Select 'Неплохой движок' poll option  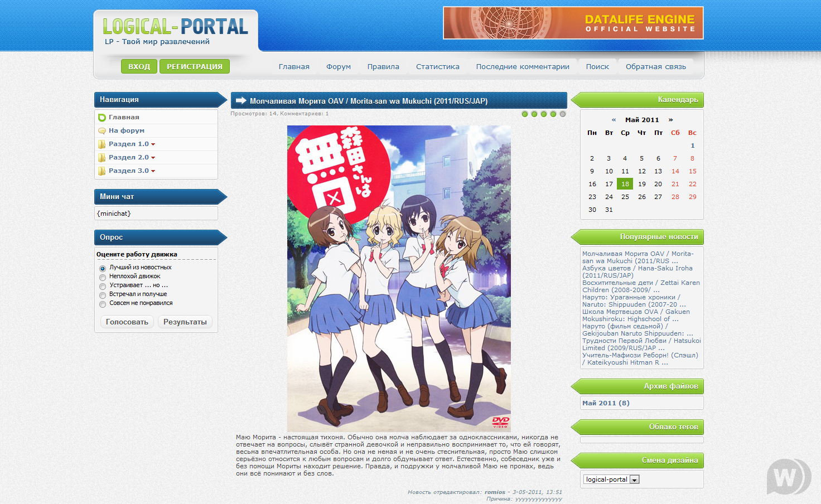[103, 278]
